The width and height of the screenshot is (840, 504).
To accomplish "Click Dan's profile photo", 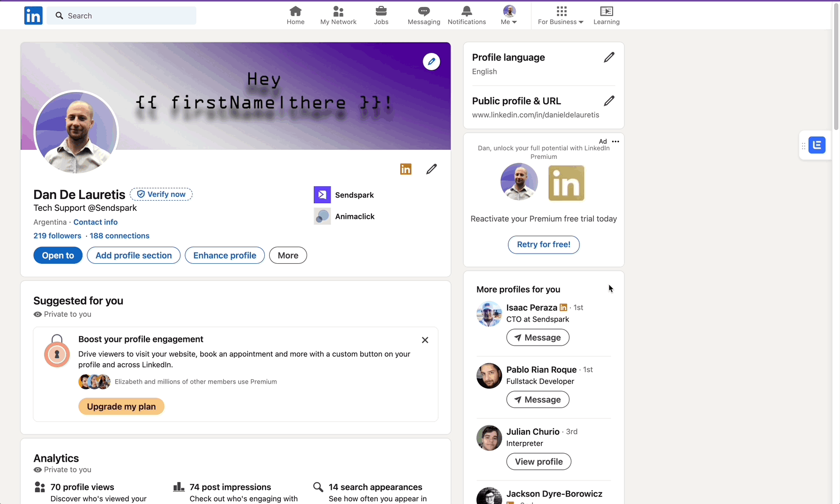I will point(76,132).
